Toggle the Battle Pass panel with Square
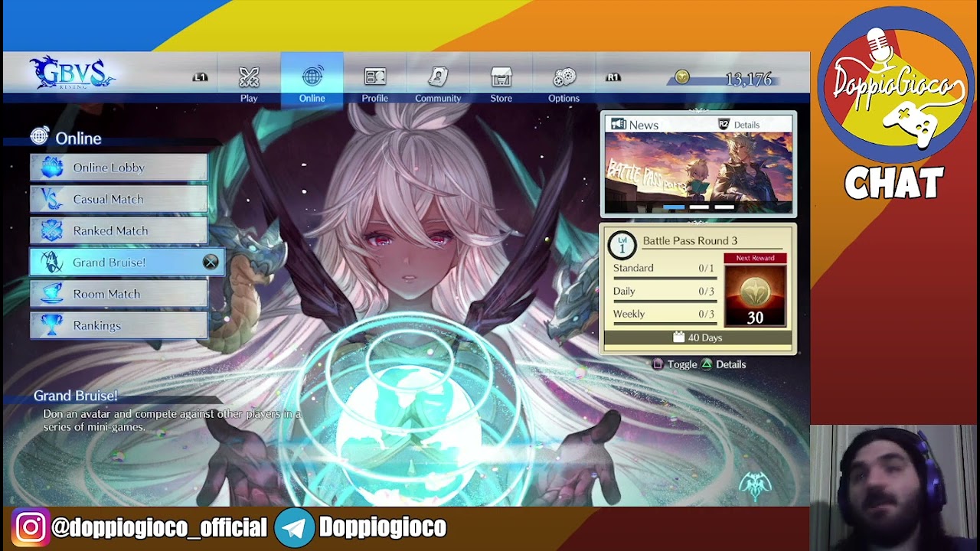This screenshot has height=551, width=980. (x=675, y=364)
